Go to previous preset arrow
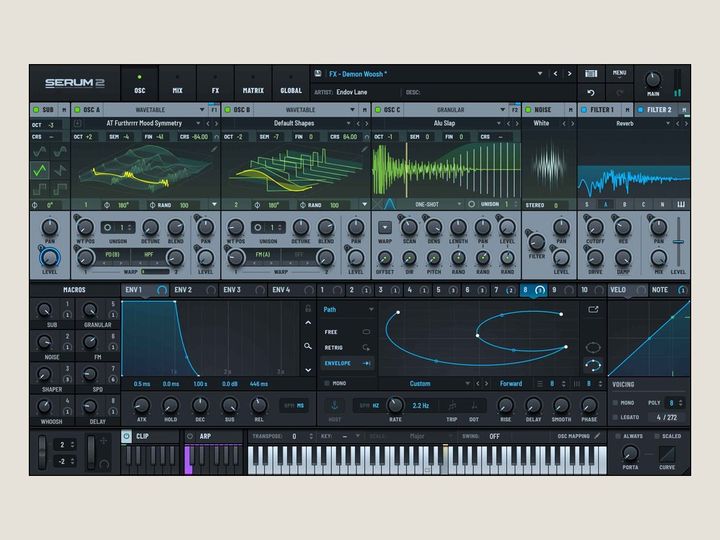The image size is (720, 540). (556, 73)
